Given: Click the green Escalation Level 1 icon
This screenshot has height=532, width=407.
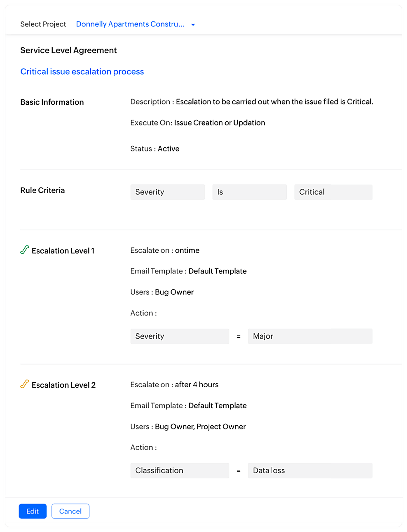Looking at the screenshot, I should click(25, 250).
